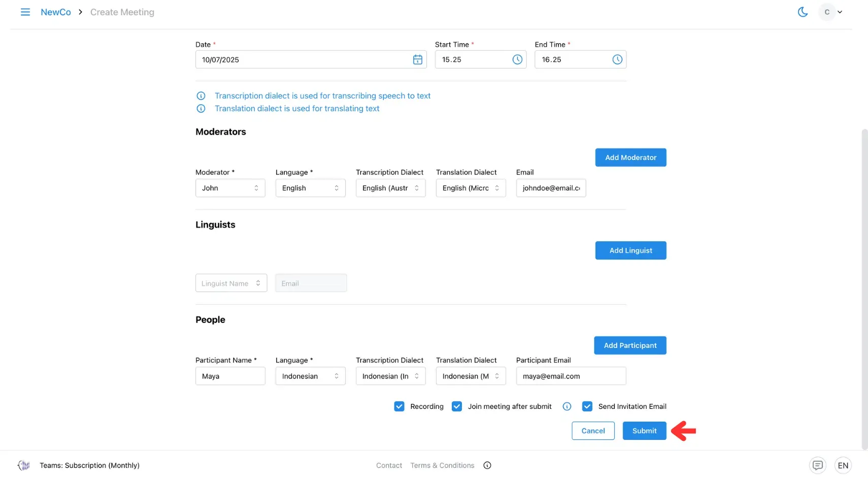Submit the meeting form
The width and height of the screenshot is (868, 480).
point(644,431)
